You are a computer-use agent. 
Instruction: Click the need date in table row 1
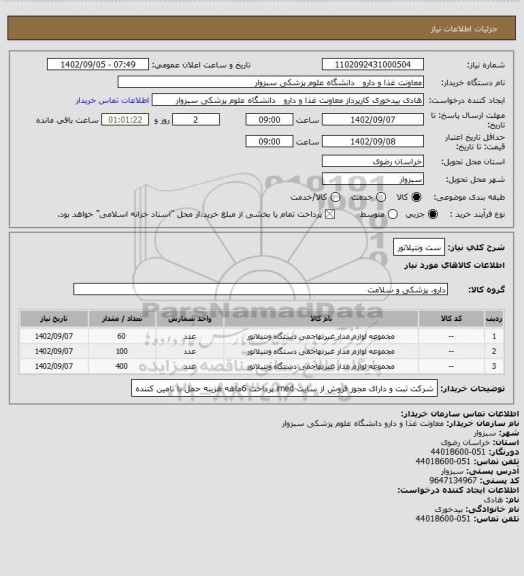coord(54,336)
